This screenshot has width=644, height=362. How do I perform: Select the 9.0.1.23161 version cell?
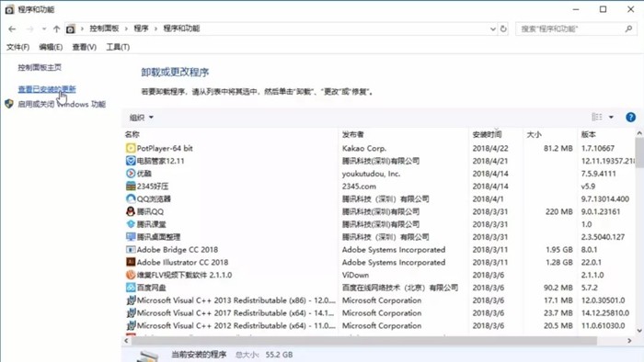click(x=601, y=211)
